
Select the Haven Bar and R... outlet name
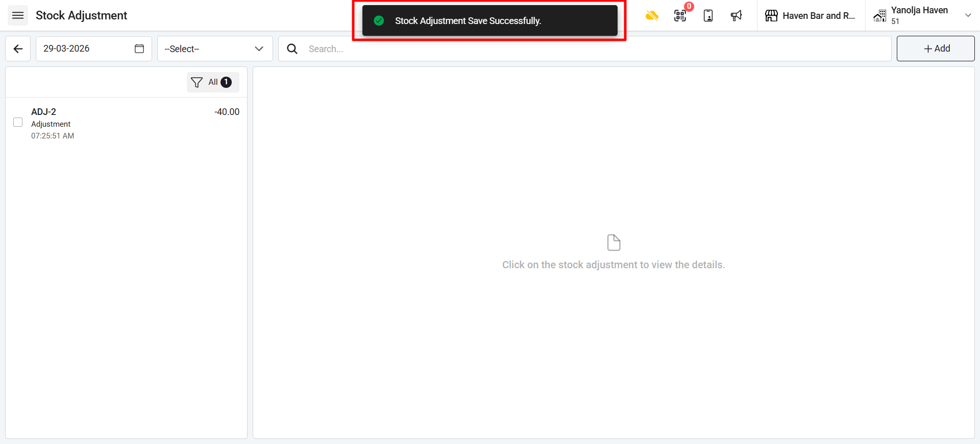[x=819, y=16]
